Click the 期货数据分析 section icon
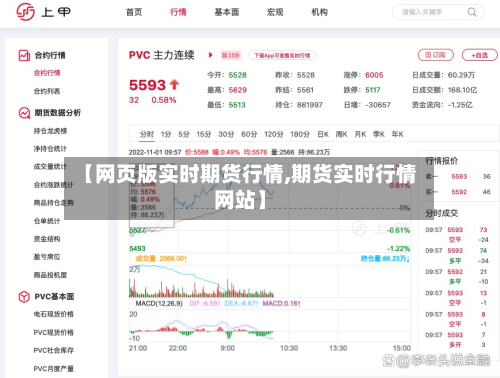Image resolution: width=500 pixels, height=378 pixels. coord(24,113)
